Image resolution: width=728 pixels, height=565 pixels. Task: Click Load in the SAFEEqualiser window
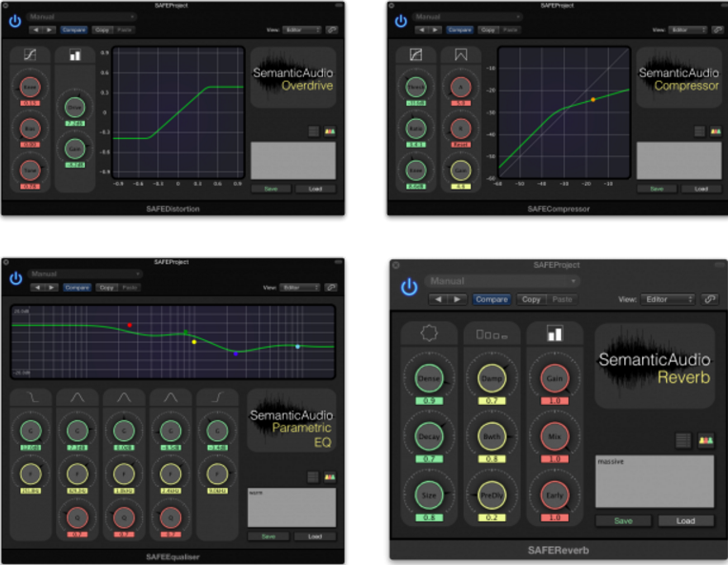314,536
